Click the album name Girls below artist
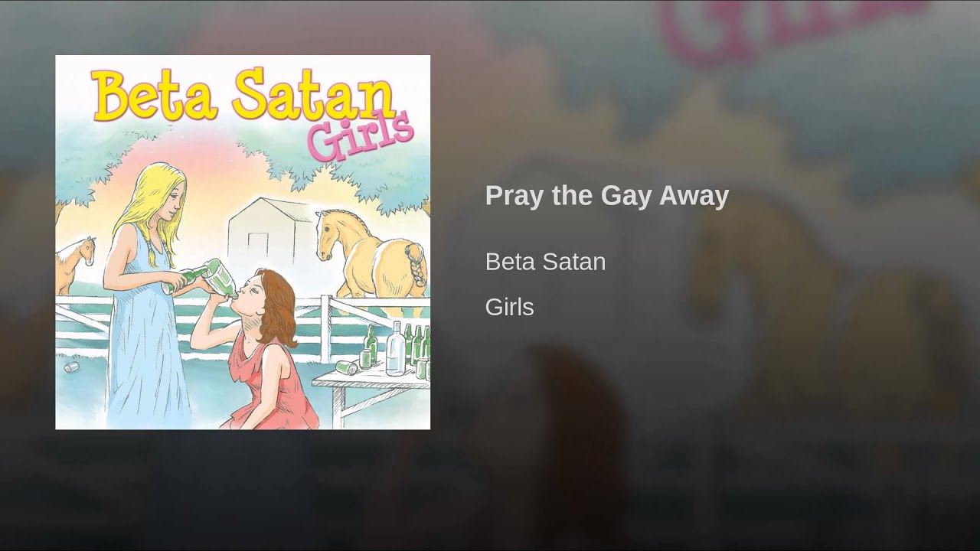This screenshot has width=980, height=551. (x=509, y=307)
